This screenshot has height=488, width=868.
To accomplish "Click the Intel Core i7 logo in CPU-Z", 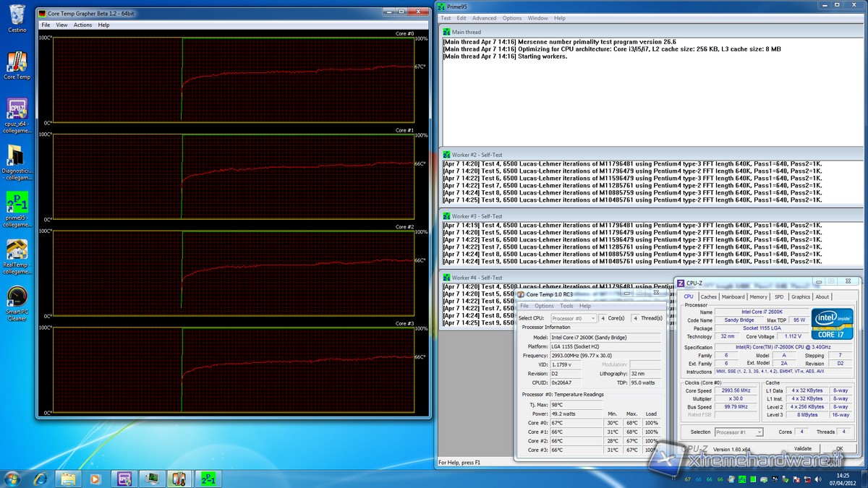I will point(832,324).
